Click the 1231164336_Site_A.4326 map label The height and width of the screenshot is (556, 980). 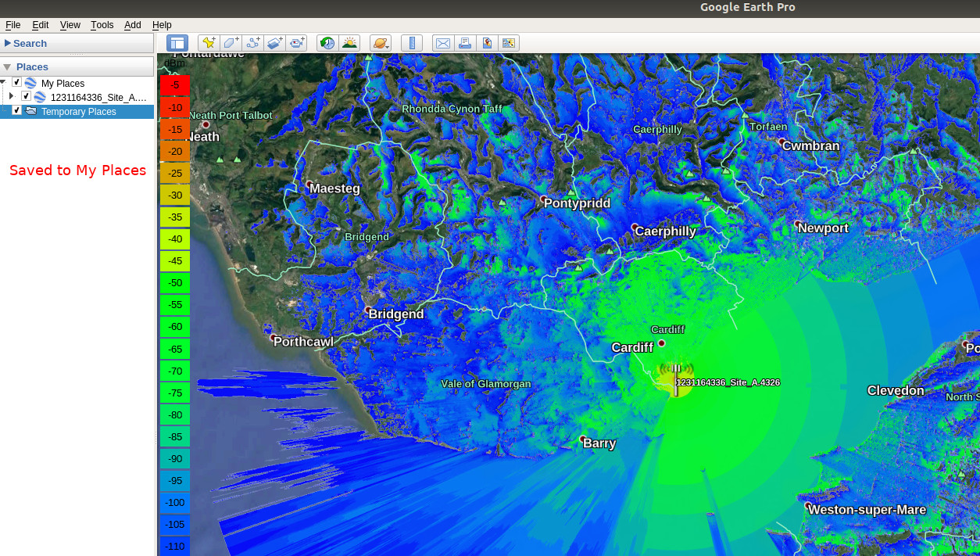point(728,382)
